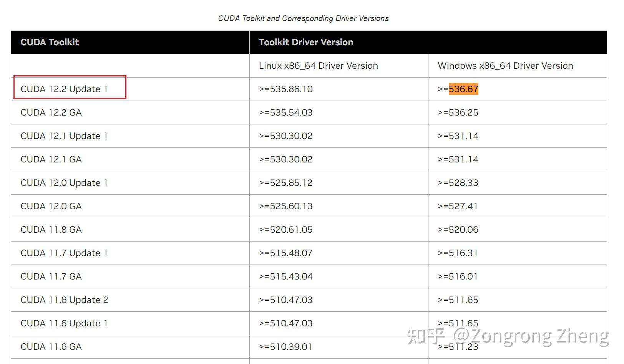Select the CUDA 11.6 Update 2 cell
This screenshot has width=624, height=364.
click(x=64, y=300)
